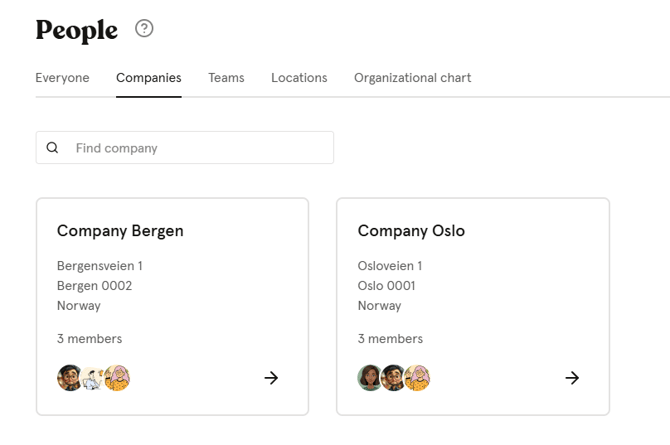Switch to the Everyone tab
Image resolution: width=670 pixels, height=445 pixels.
62,78
